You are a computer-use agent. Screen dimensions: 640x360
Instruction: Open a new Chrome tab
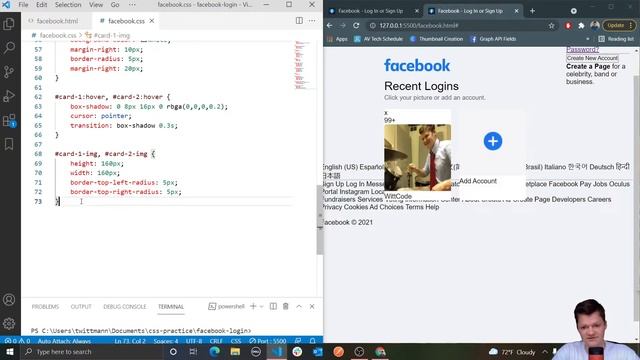(x=532, y=11)
